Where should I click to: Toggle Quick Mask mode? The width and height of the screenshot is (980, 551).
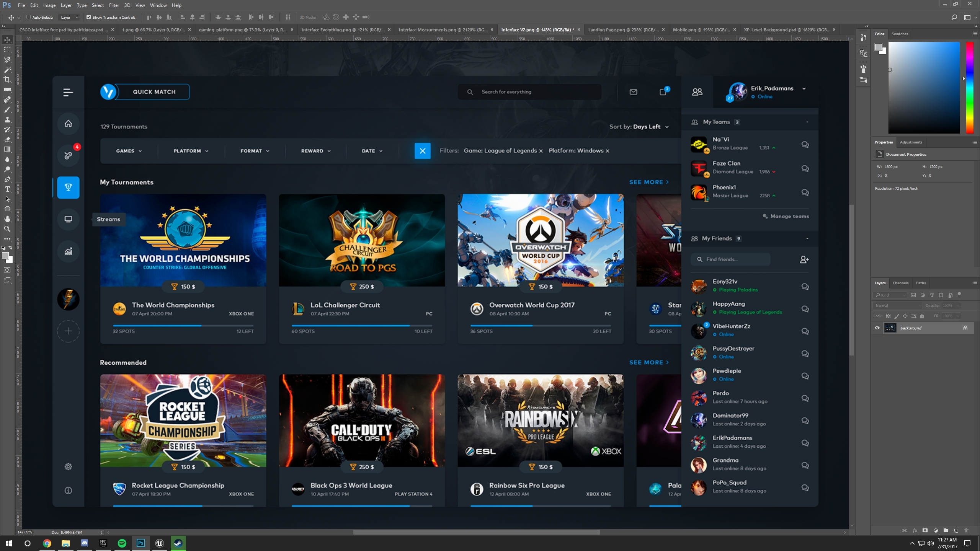pos(7,270)
